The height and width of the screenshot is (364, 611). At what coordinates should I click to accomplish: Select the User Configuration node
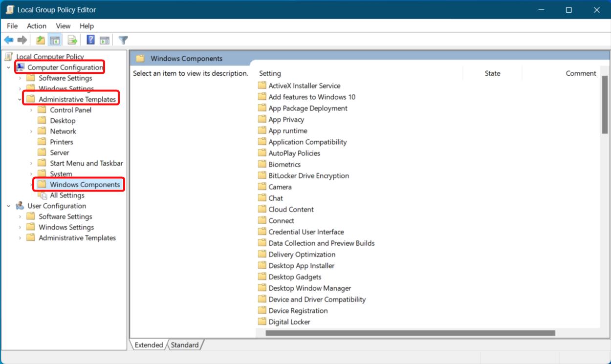click(57, 206)
